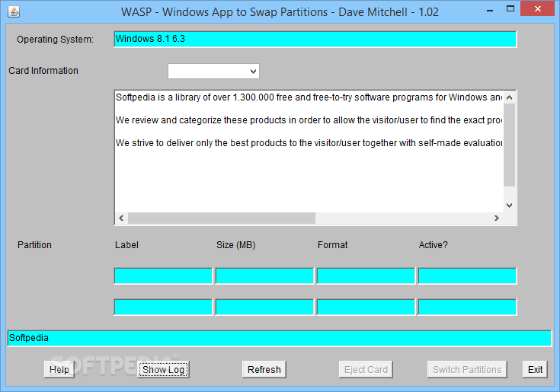Close the WASP window
The image size is (560, 392).
537,9
